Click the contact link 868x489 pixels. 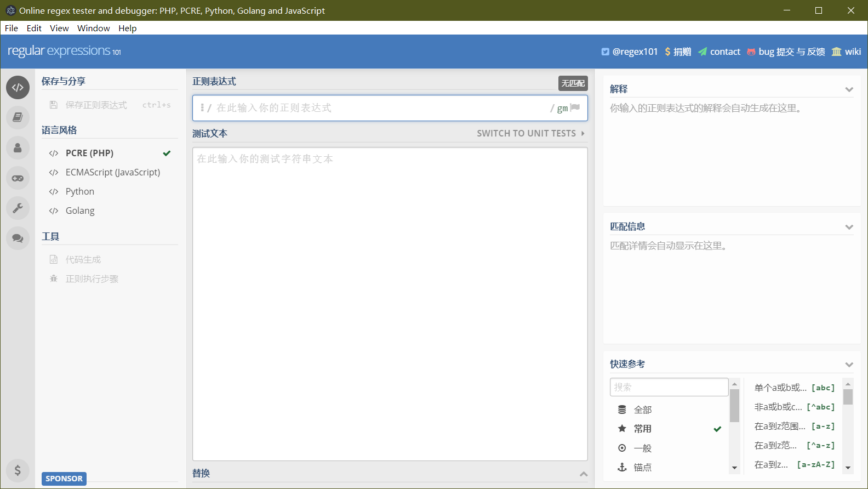[719, 52]
